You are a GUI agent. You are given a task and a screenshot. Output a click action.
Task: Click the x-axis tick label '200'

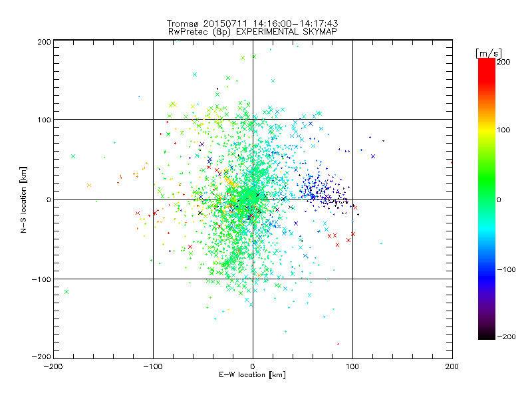(452, 367)
